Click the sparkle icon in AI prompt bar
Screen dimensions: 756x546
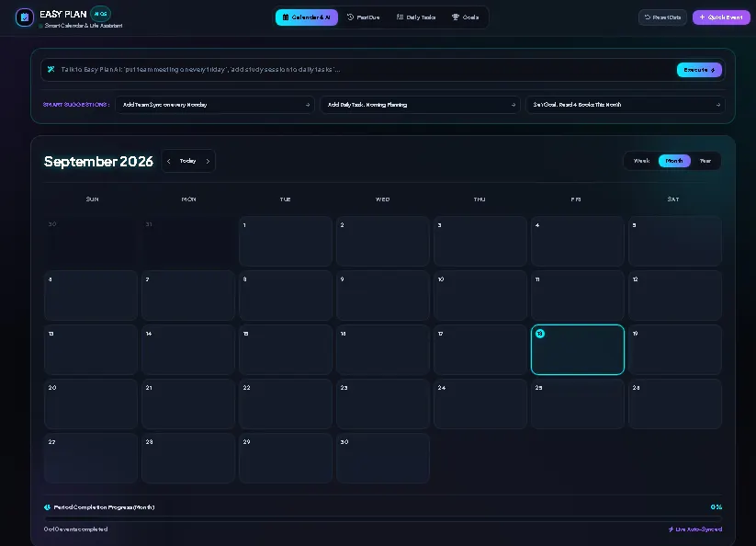(51, 70)
